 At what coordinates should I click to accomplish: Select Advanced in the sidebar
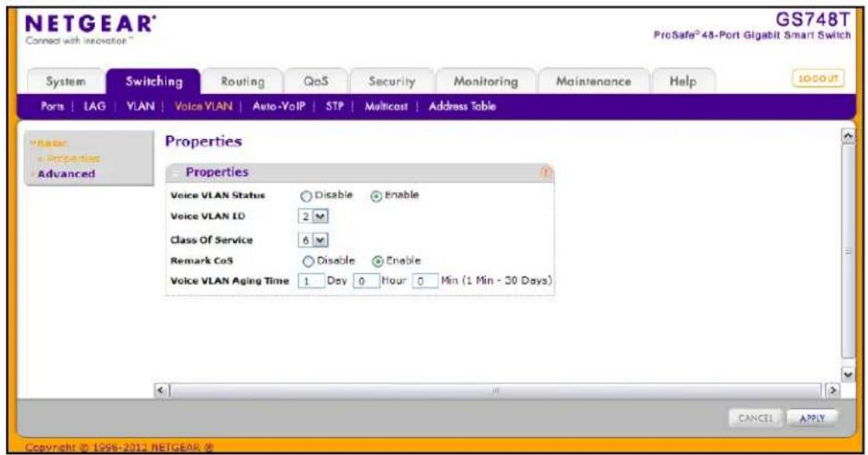66,174
